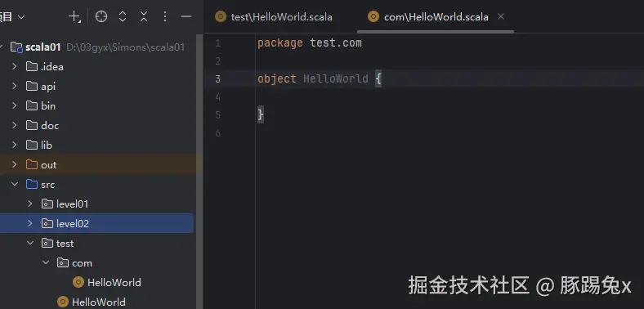Expand the .idea folder
644x309 pixels.
[15, 66]
